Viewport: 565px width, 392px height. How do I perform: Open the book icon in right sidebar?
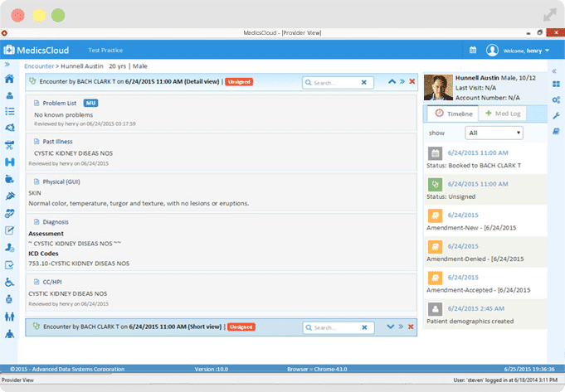pyautogui.click(x=557, y=132)
